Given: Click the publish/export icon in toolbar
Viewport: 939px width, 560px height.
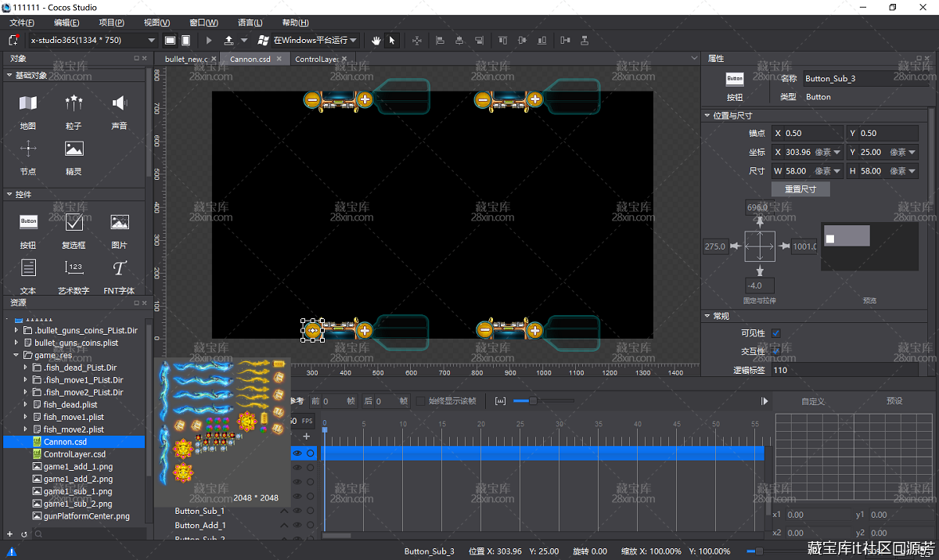Looking at the screenshot, I should coord(228,40).
